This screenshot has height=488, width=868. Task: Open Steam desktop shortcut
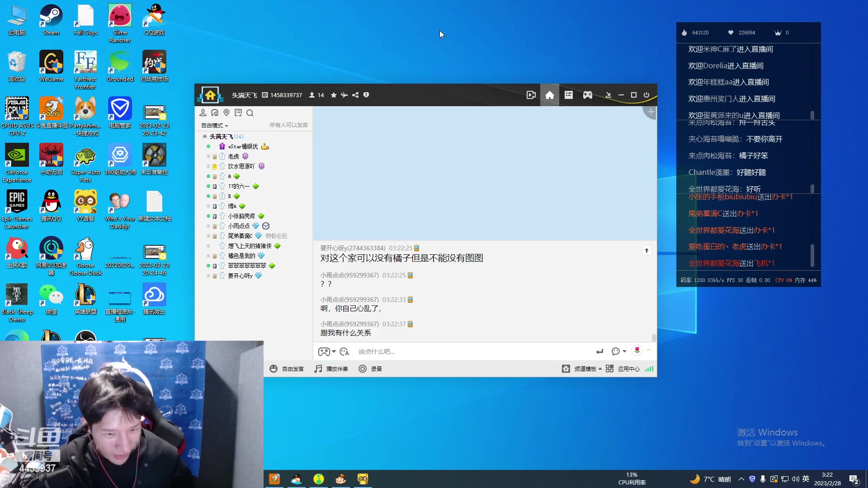[51, 20]
